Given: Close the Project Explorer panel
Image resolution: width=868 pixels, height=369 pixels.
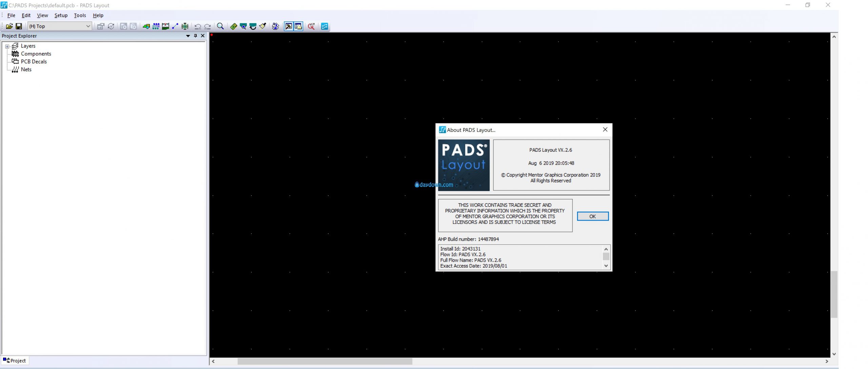Looking at the screenshot, I should (203, 36).
